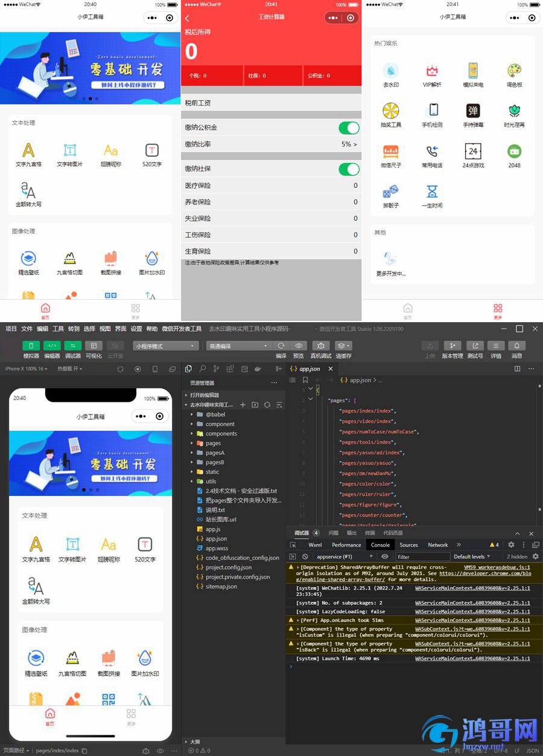Image resolution: width=543 pixels, height=756 pixels.
Task: Switch to the 问题 problems tab
Action: click(x=333, y=533)
